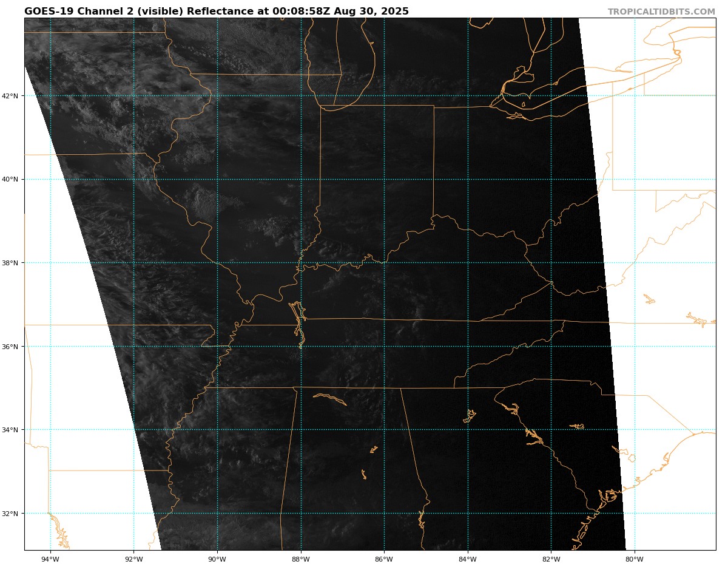Click the 34°N latitude label
Viewport: 728px width, 564px height.
(11, 430)
